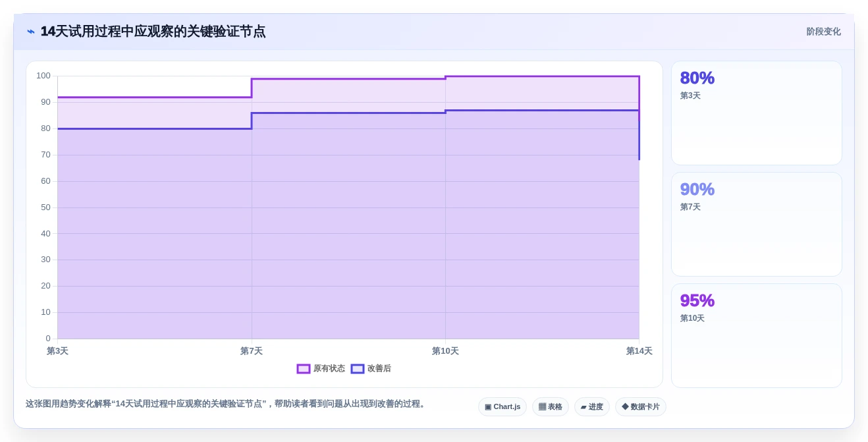Click the 数据卡片 tag chip
This screenshot has width=868, height=442.
coord(641,407)
